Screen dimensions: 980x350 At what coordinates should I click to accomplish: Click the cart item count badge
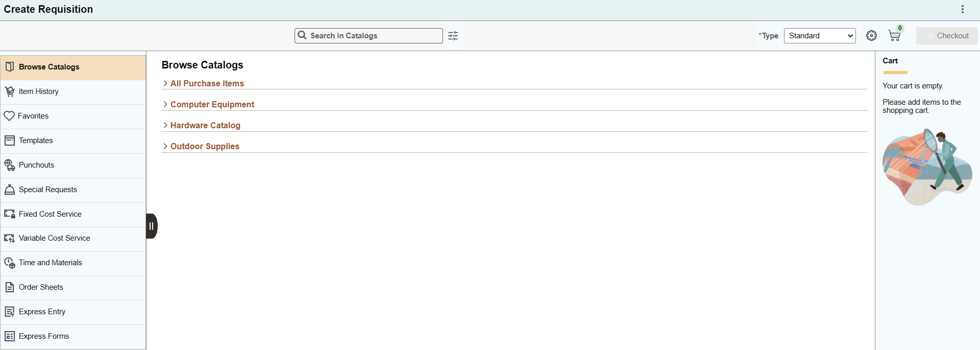(900, 29)
